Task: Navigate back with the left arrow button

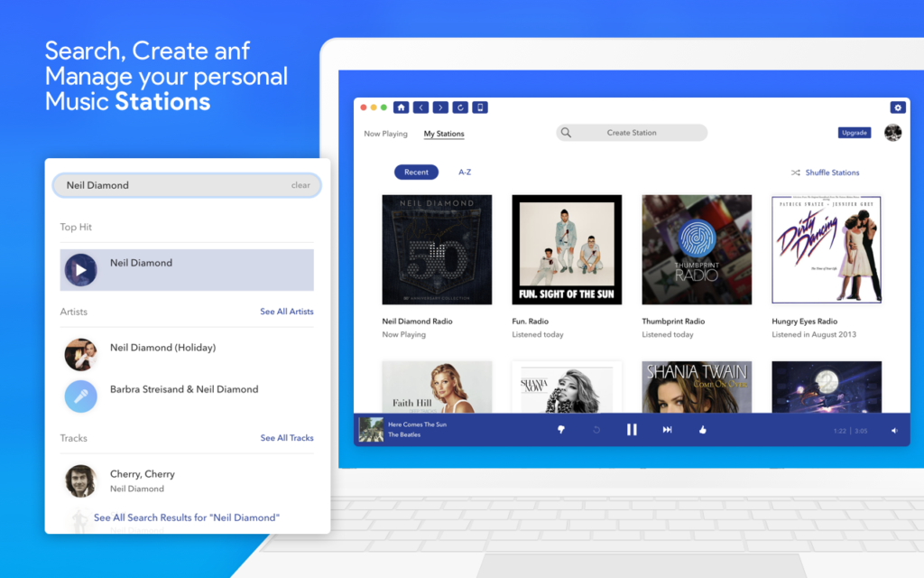Action: tap(420, 107)
